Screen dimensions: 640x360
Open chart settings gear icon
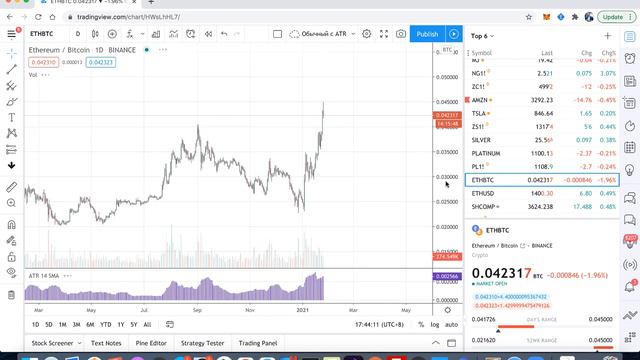click(x=367, y=34)
